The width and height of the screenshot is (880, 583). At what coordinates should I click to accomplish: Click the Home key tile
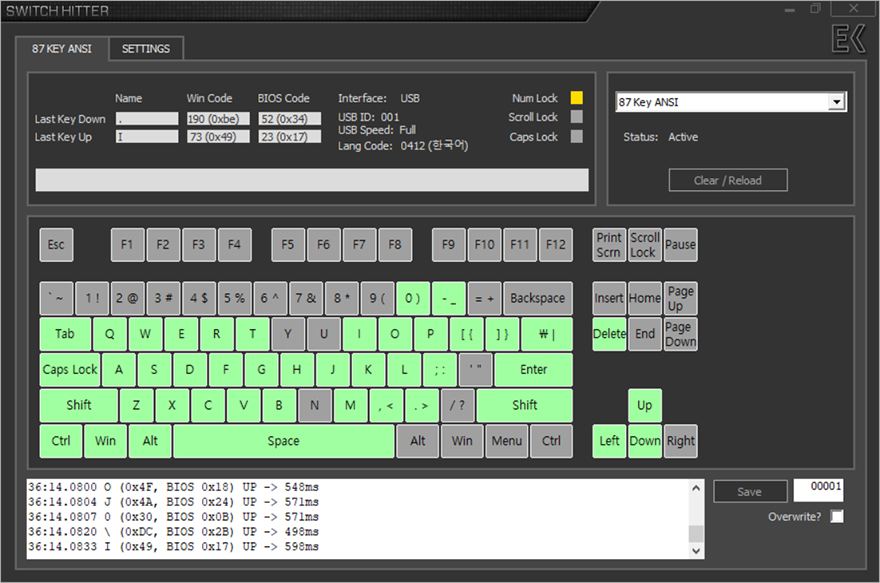click(645, 298)
